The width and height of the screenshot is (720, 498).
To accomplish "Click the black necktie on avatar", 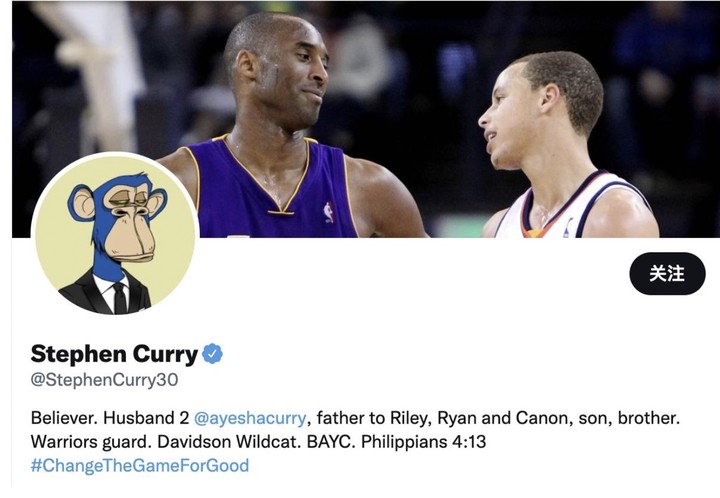I will click(x=120, y=298).
